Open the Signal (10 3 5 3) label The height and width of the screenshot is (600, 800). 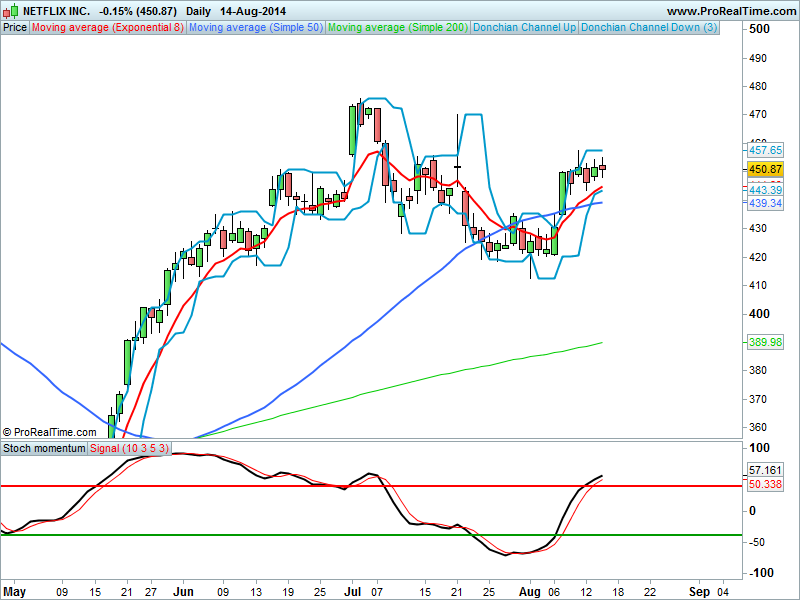tap(129, 448)
